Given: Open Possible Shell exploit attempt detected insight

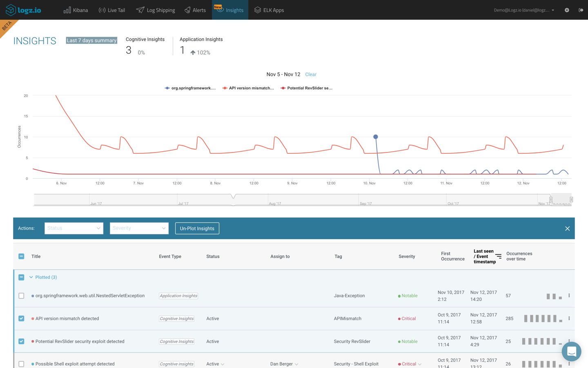Looking at the screenshot, I should [x=75, y=364].
